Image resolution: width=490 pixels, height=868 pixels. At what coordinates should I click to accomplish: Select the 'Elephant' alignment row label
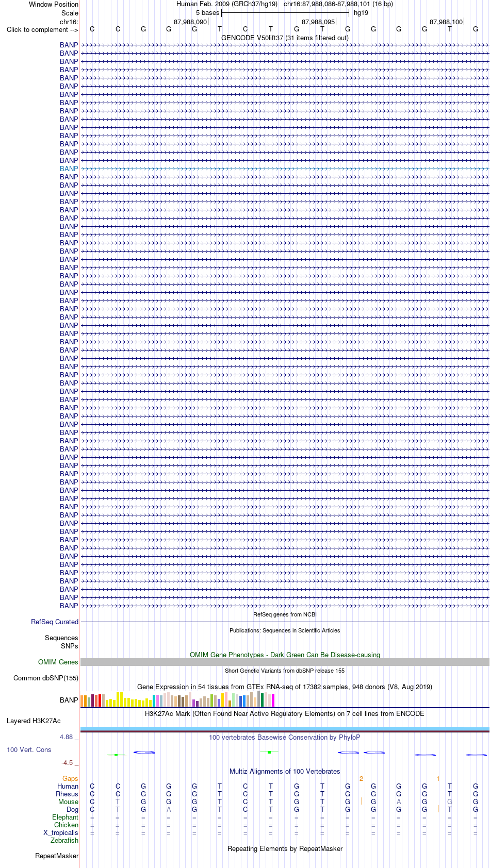[65, 817]
